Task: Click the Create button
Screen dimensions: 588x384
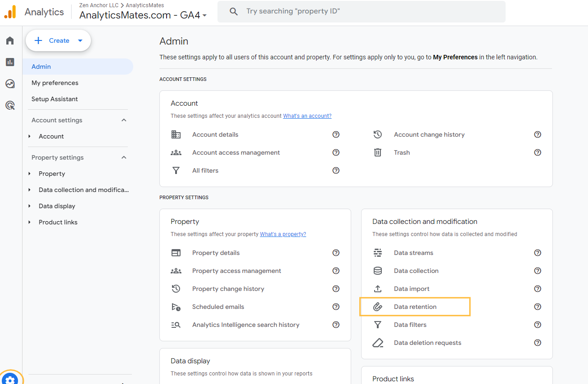Action: click(59, 40)
